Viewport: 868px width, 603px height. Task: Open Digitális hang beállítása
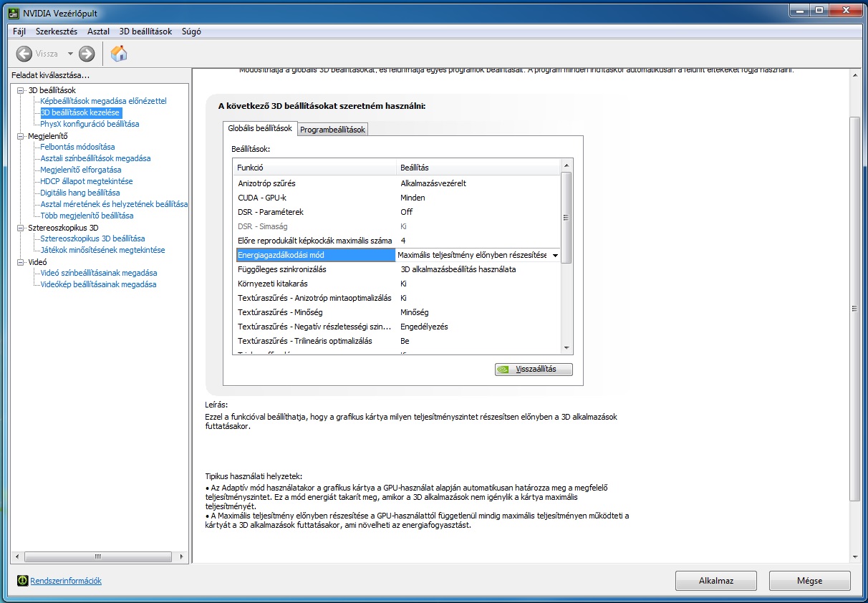(80, 193)
